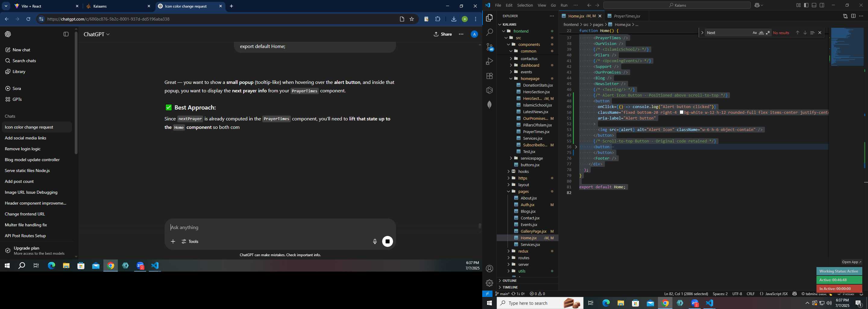Toggle Use Regular Expression in find widget

click(x=768, y=33)
